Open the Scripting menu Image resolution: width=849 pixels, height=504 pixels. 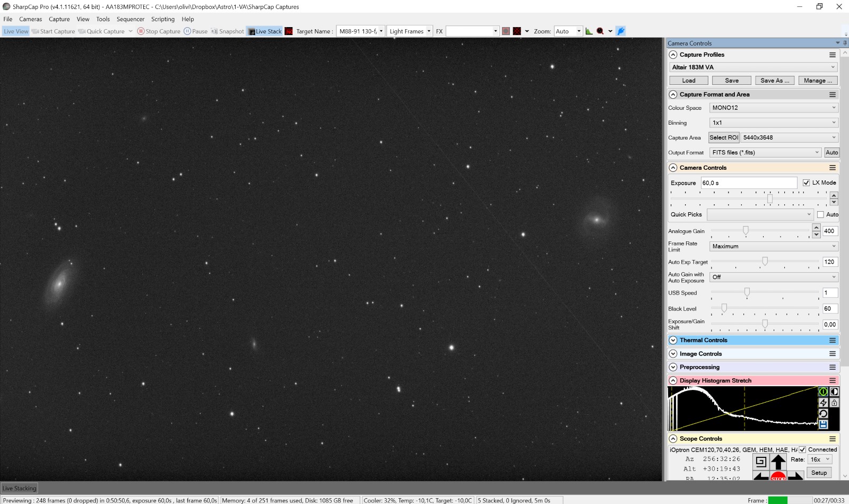point(162,19)
